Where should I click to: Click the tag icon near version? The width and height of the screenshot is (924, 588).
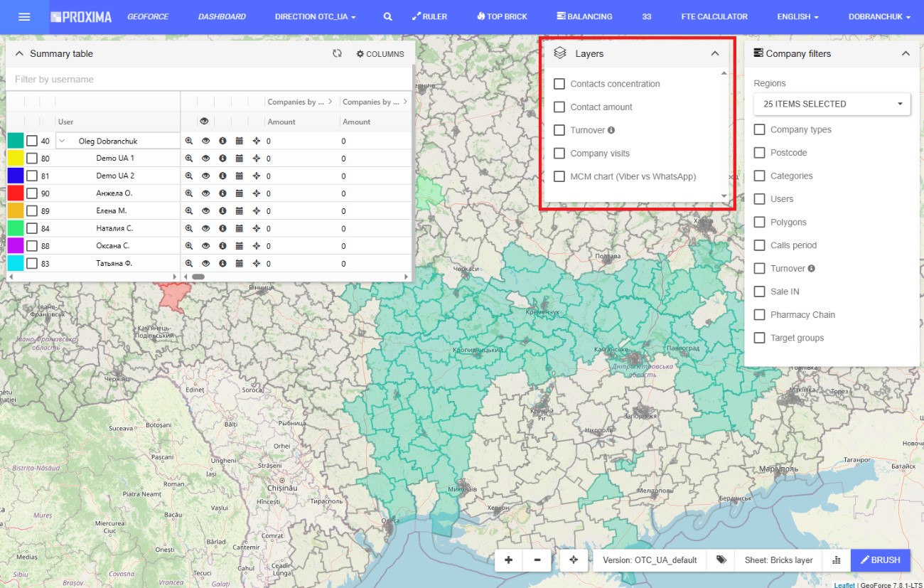(x=721, y=560)
